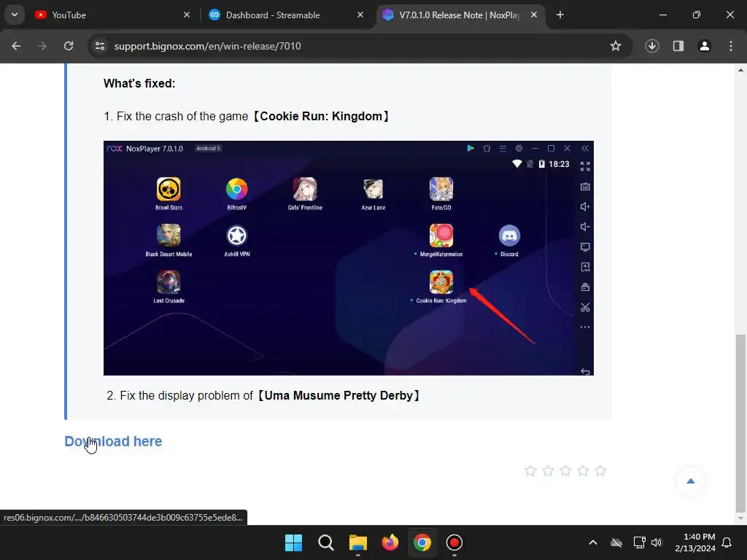This screenshot has width=747, height=560.
Task: Open the Chrome profile icon
Action: pos(705,46)
